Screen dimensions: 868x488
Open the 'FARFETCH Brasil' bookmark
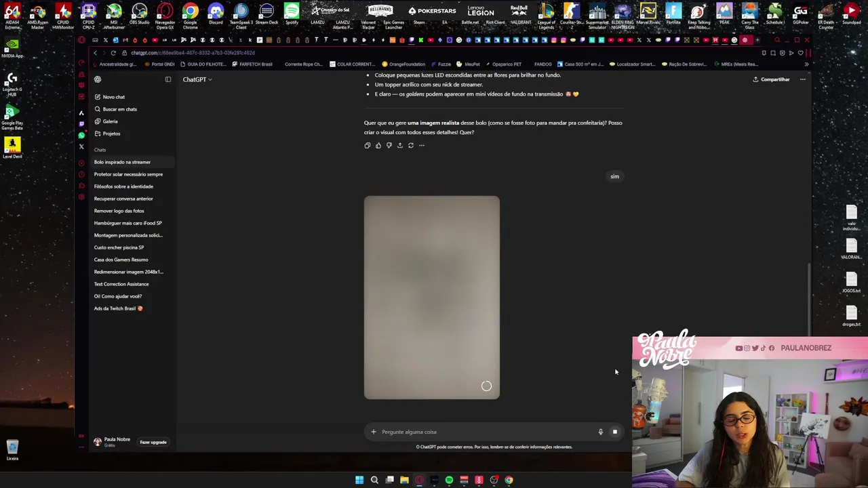click(252, 64)
